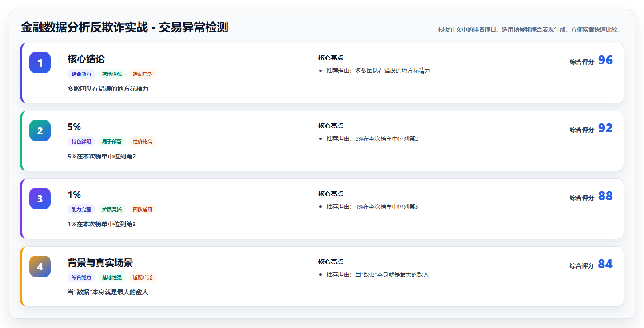The height and width of the screenshot is (328, 644).
Task: Click the 扩展灵活 tag
Action: tap(112, 210)
